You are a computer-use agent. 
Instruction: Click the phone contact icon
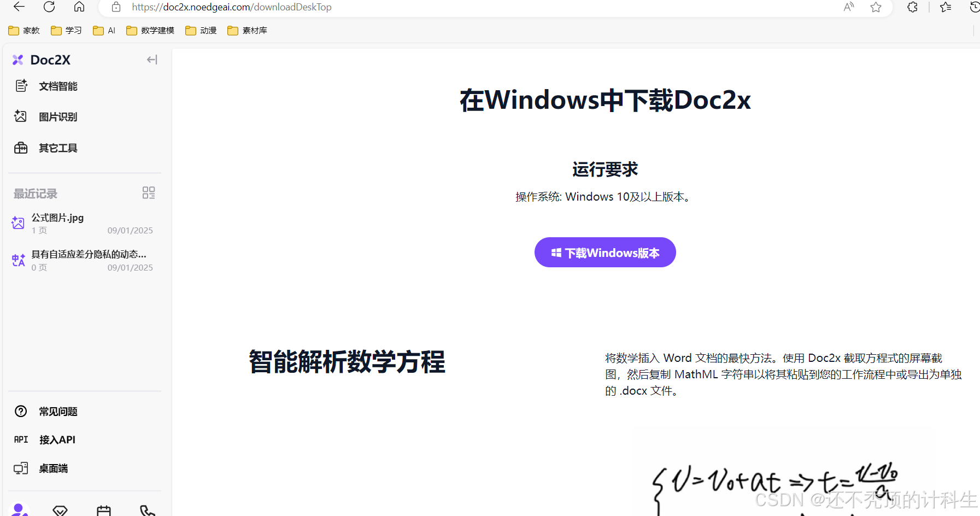[147, 511]
